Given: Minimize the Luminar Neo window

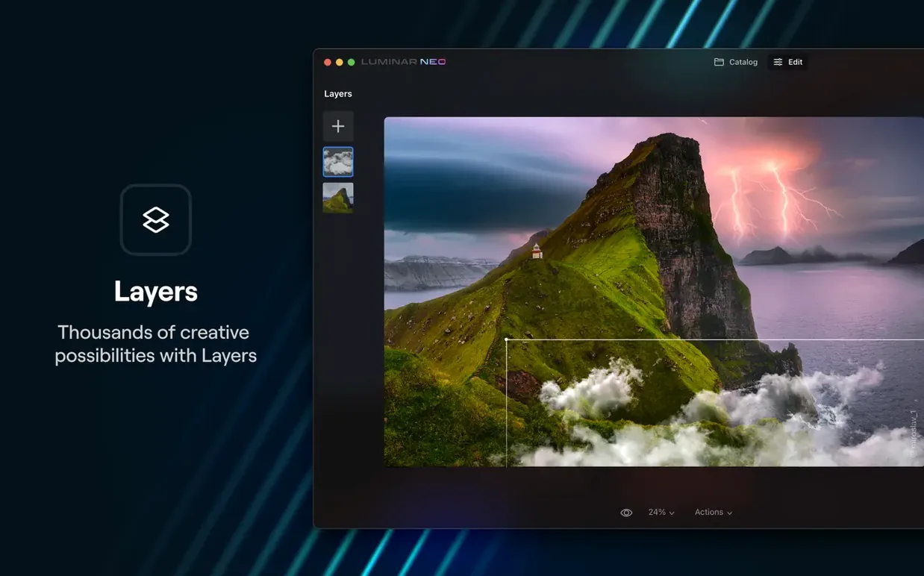Looking at the screenshot, I should 340,62.
